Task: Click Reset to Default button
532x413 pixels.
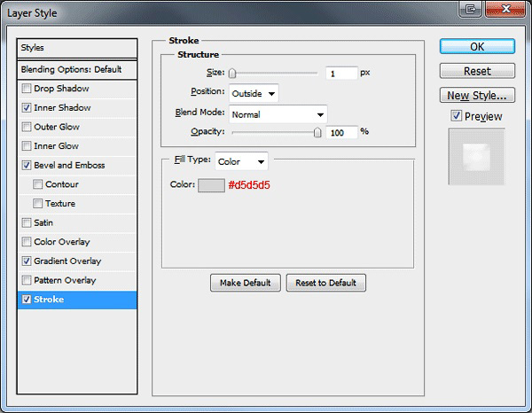Action: tap(325, 283)
